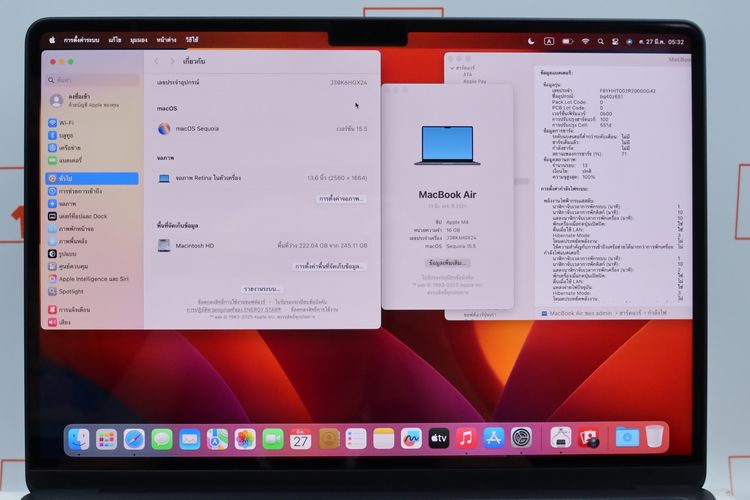Open Freeform from the Dock
The height and width of the screenshot is (500, 750).
click(411, 439)
